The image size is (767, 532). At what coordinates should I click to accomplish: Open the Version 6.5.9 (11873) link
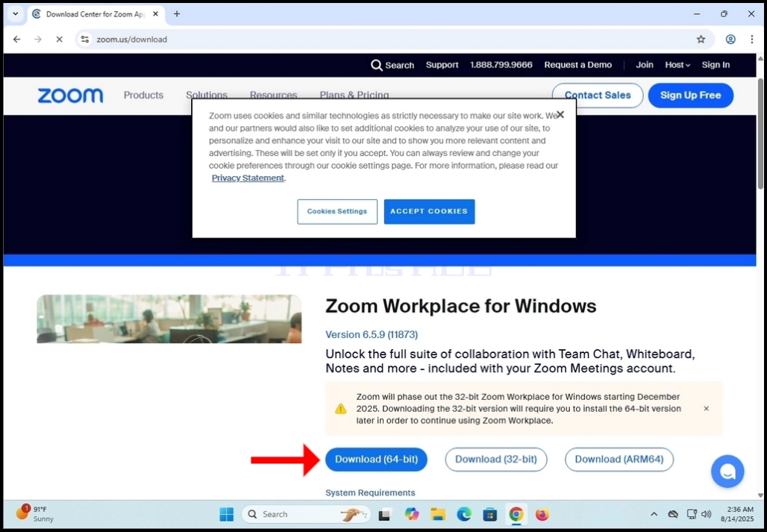[x=372, y=335]
